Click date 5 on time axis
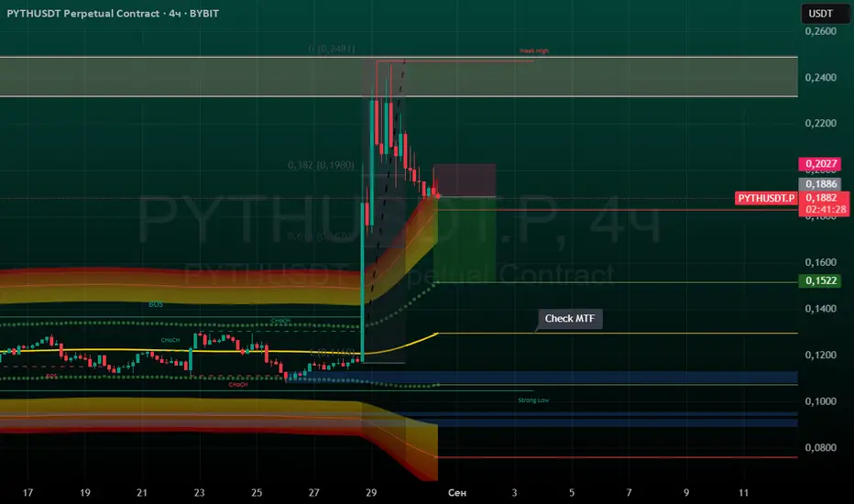Screen dimensions: 854x504 pos(572,493)
